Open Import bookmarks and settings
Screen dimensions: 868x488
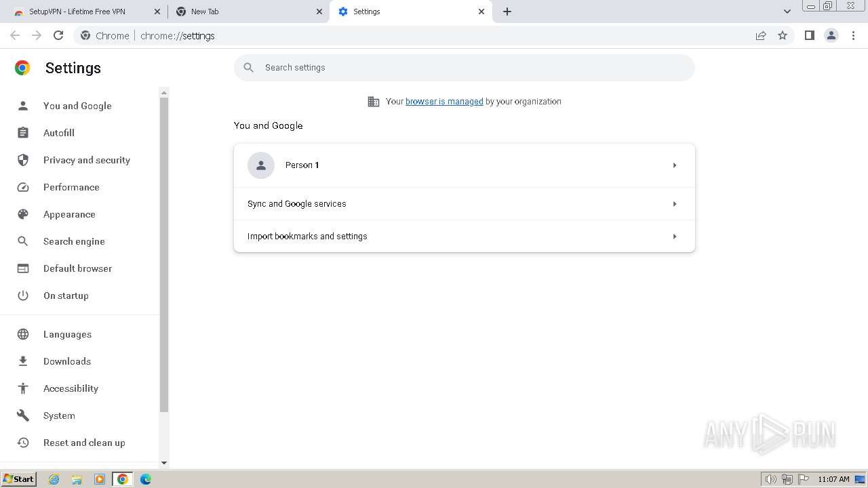[465, 237]
